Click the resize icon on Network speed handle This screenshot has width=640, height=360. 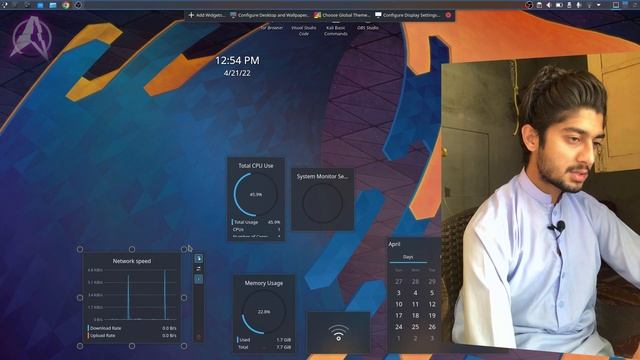[x=198, y=258]
